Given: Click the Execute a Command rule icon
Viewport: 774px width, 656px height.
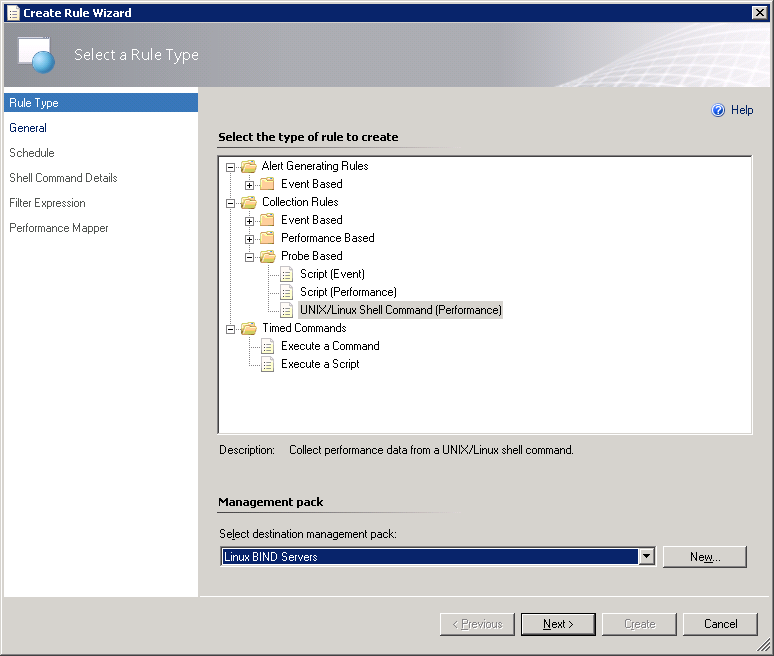Looking at the screenshot, I should coord(267,346).
